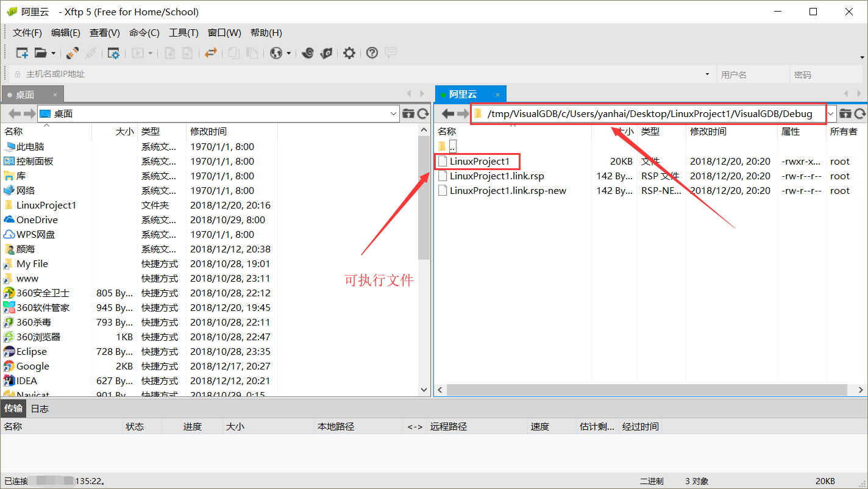Open the local desktop path dropdown
This screenshot has width=868, height=489.
click(x=393, y=113)
